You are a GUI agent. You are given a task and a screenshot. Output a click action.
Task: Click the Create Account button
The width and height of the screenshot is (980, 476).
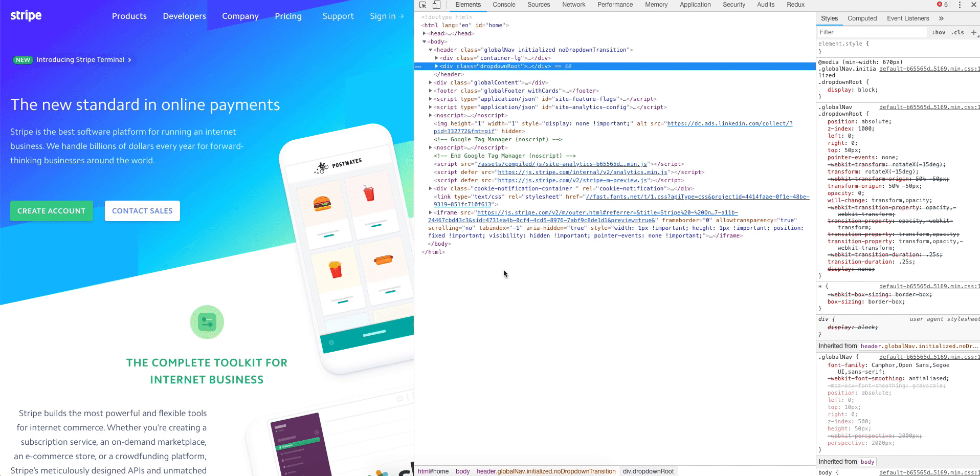(x=52, y=211)
